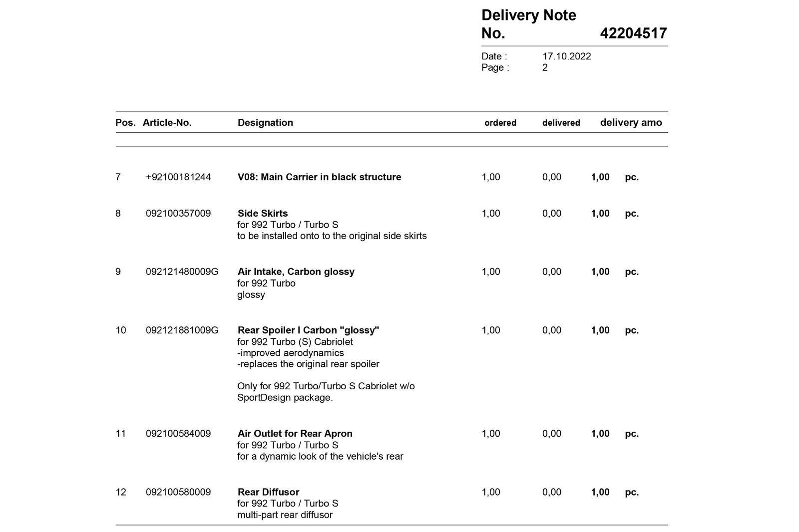Screen dimensions: 799x532
Task: Click the Rear Spoiler I Carbon title
Action: click(308, 330)
